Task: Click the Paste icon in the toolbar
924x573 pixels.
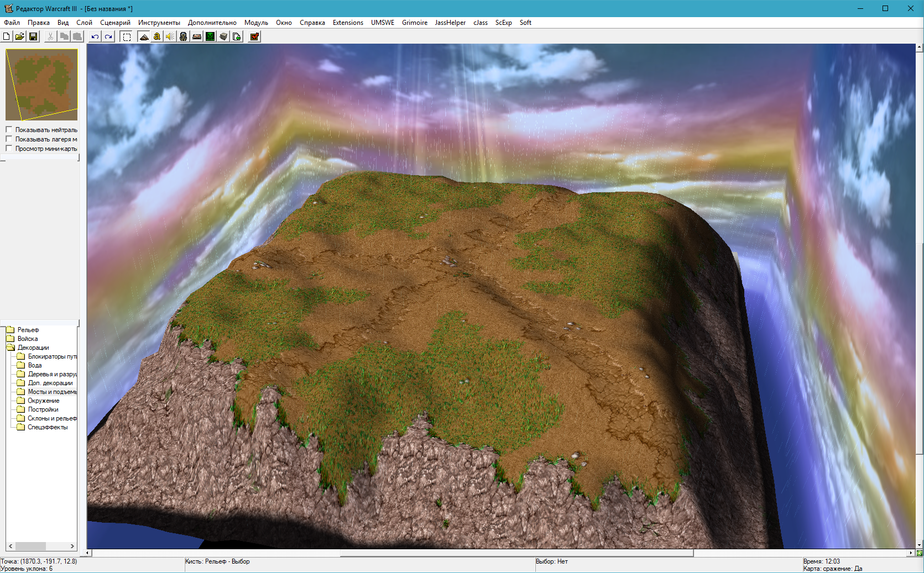Action: click(77, 36)
